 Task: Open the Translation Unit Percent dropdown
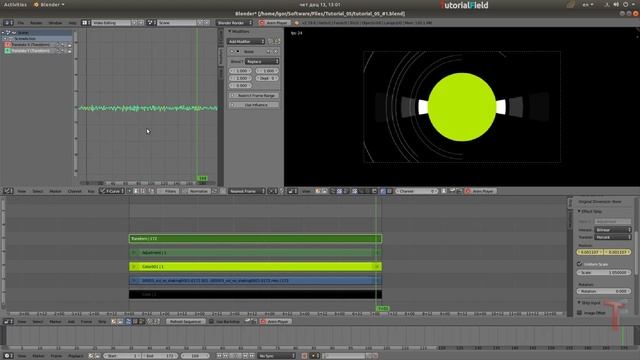point(613,237)
